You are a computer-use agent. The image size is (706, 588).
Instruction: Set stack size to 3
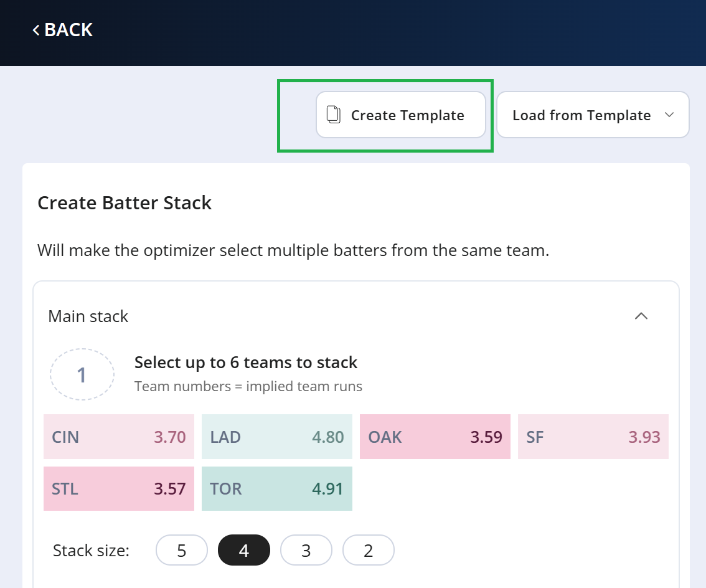click(x=306, y=550)
